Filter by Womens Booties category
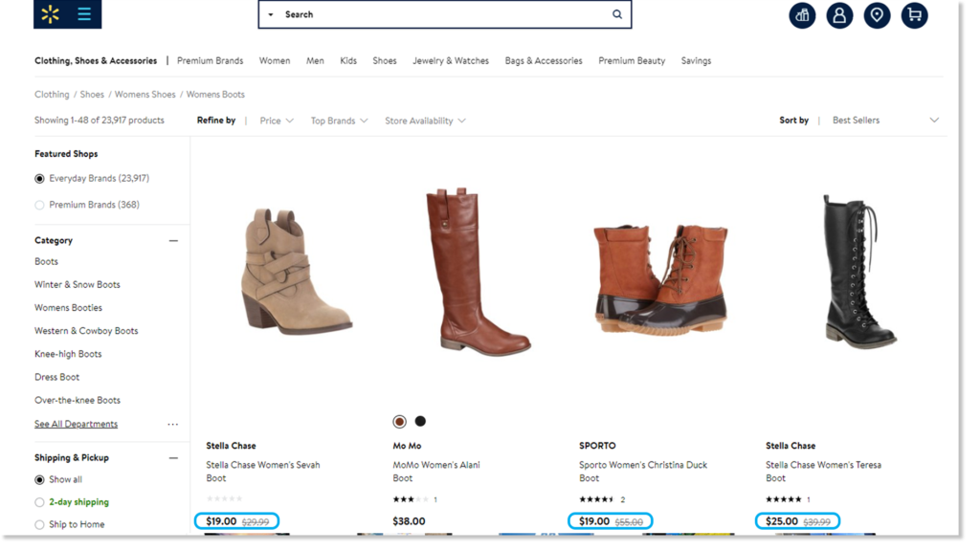 [68, 308]
